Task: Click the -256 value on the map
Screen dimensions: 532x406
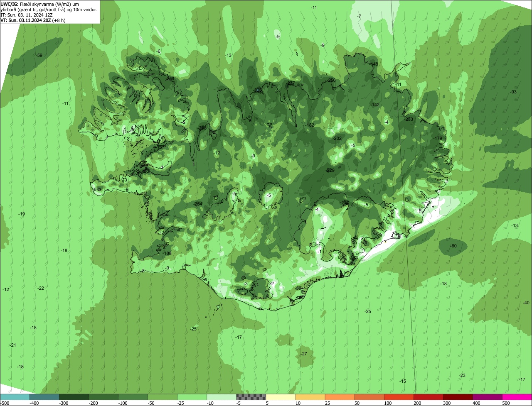Action: click(x=331, y=80)
